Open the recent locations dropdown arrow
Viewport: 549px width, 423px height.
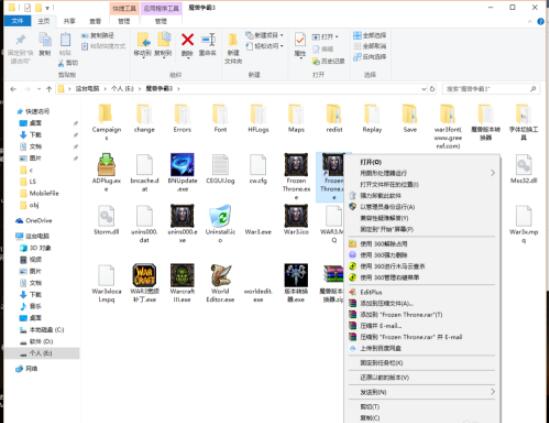39,89
